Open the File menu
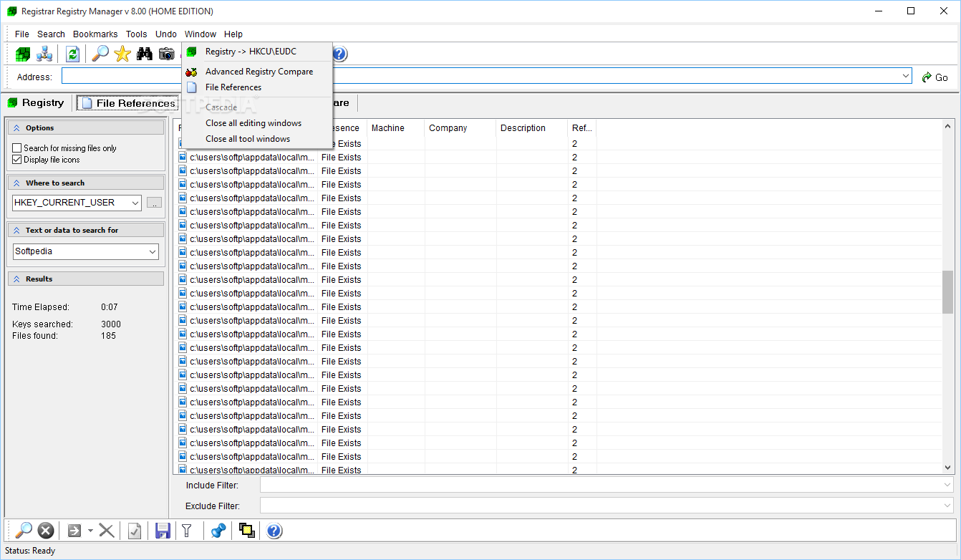The height and width of the screenshot is (560, 961). coord(22,34)
